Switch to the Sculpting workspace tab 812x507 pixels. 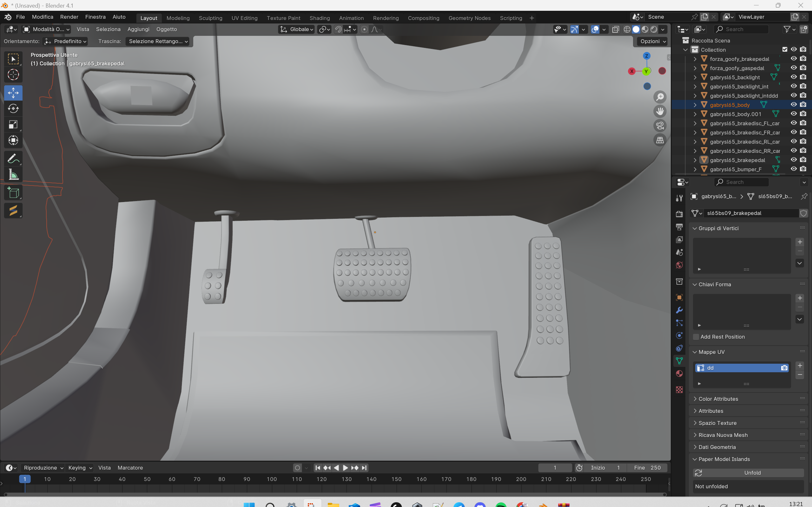(x=210, y=18)
